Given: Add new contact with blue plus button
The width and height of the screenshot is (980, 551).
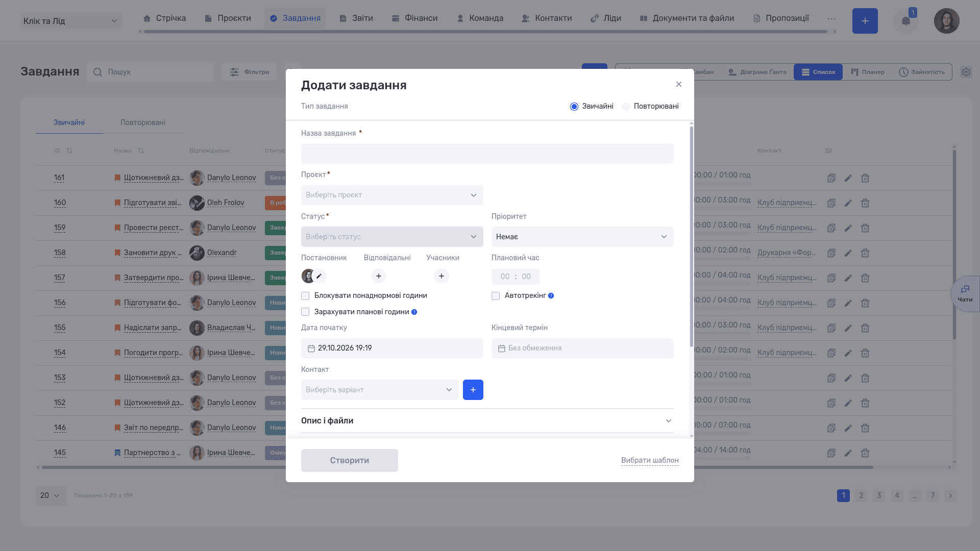Looking at the screenshot, I should tap(473, 390).
